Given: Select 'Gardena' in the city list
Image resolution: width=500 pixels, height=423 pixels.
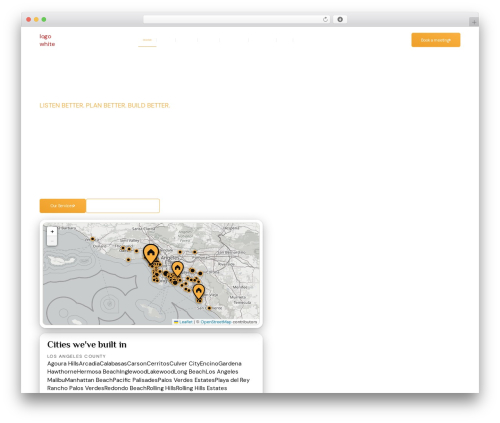Looking at the screenshot, I should coord(230,364).
